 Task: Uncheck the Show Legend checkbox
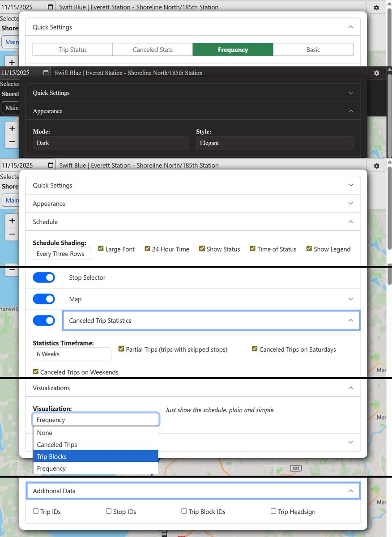[x=309, y=249]
